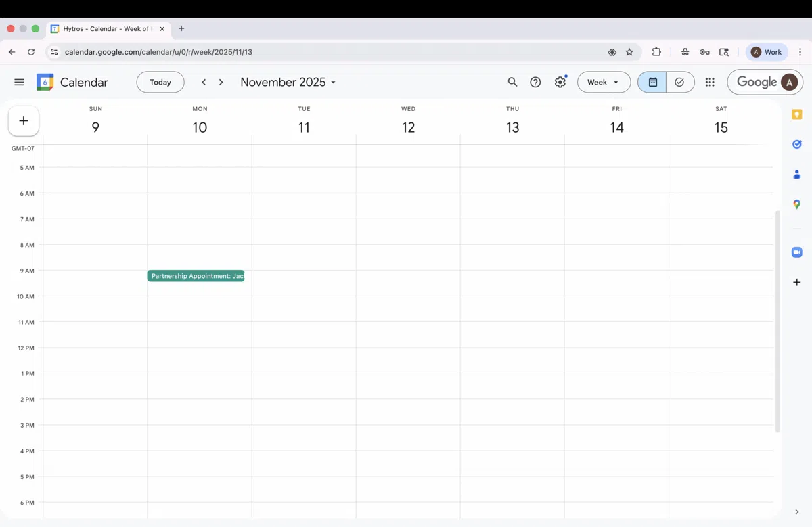
Task: Open the Google account avatar button
Action: 789,82
